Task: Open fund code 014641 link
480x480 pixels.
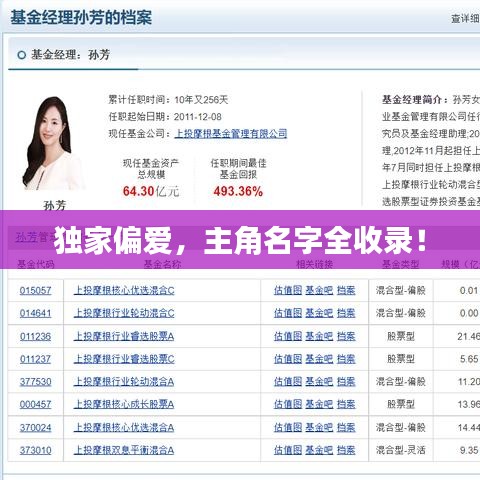Action: [35, 313]
